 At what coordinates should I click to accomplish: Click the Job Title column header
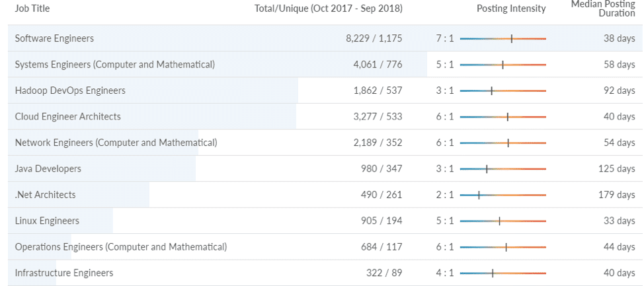(32, 9)
